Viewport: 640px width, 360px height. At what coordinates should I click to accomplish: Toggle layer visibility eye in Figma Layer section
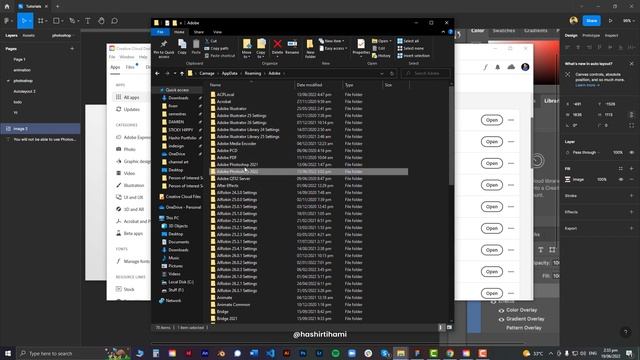pos(631,152)
